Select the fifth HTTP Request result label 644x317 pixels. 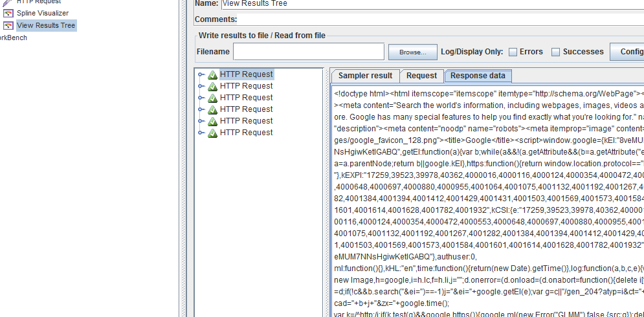pyautogui.click(x=247, y=121)
